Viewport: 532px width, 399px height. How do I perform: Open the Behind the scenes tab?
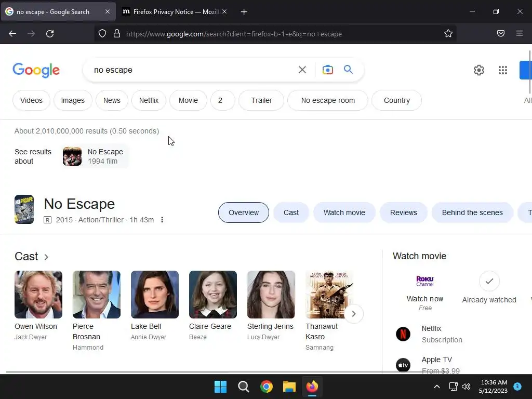[x=472, y=212]
